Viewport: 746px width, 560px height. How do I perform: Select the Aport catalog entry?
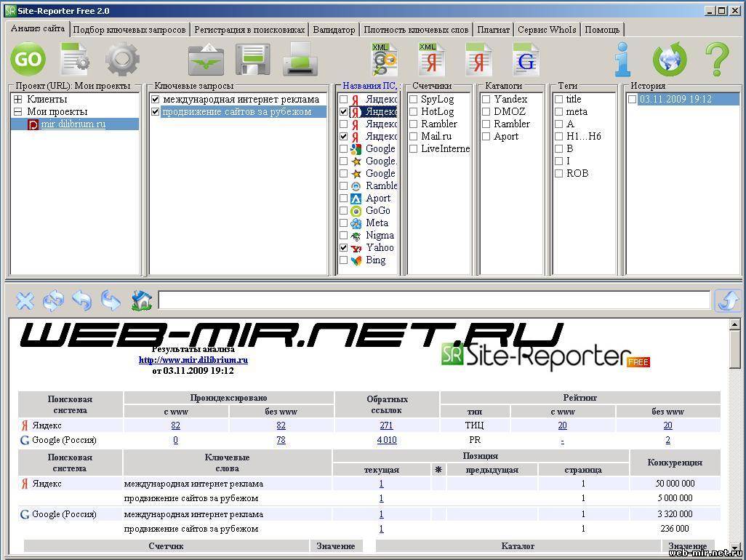[506, 137]
